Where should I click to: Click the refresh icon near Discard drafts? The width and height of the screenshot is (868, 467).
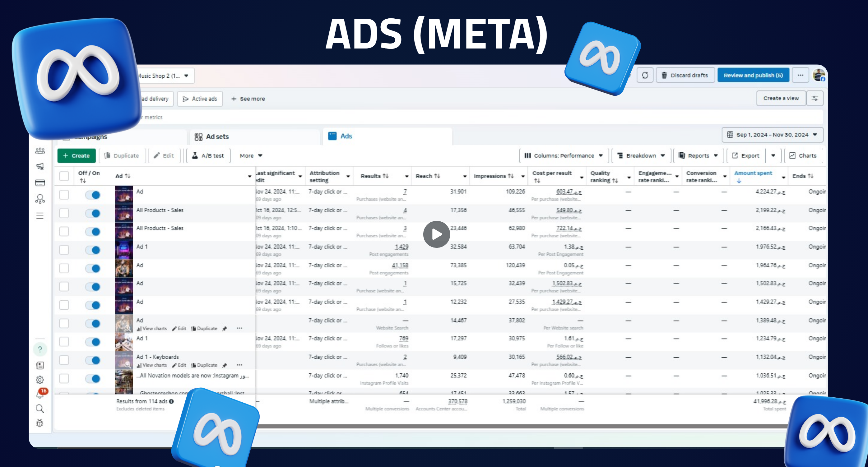point(645,75)
